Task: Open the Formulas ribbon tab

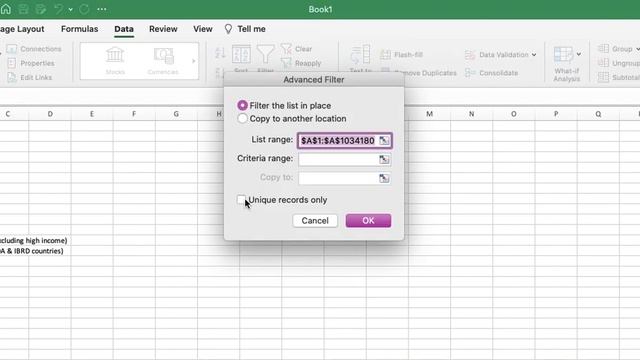Action: (x=80, y=29)
